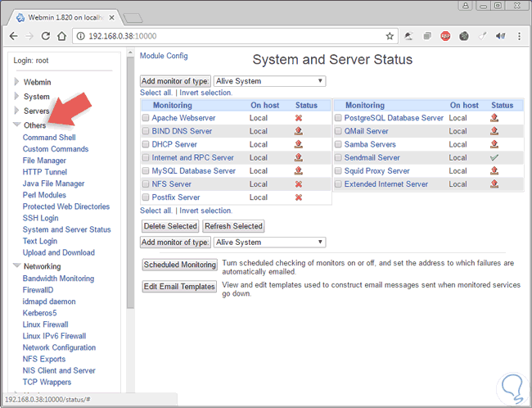Image resolution: width=532 pixels, height=408 pixels.
Task: Click the browser Forward arrow
Action: pyautogui.click(x=29, y=36)
